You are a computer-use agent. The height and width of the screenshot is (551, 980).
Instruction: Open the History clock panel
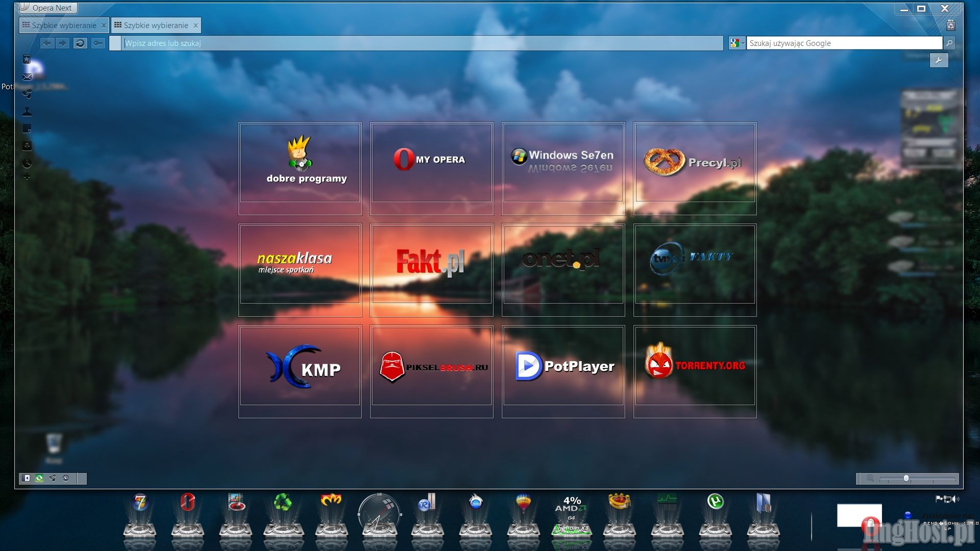click(x=27, y=163)
